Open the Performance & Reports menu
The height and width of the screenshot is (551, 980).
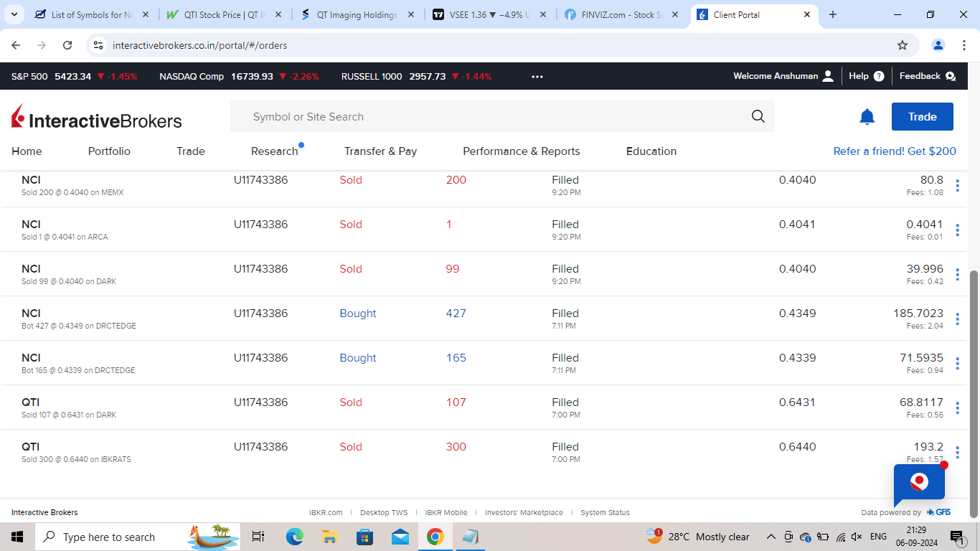522,151
